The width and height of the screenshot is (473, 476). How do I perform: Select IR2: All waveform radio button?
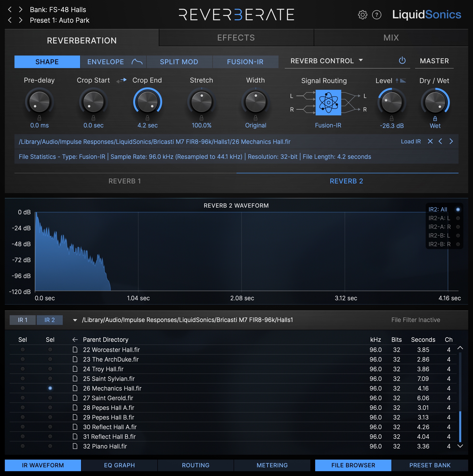click(x=458, y=210)
